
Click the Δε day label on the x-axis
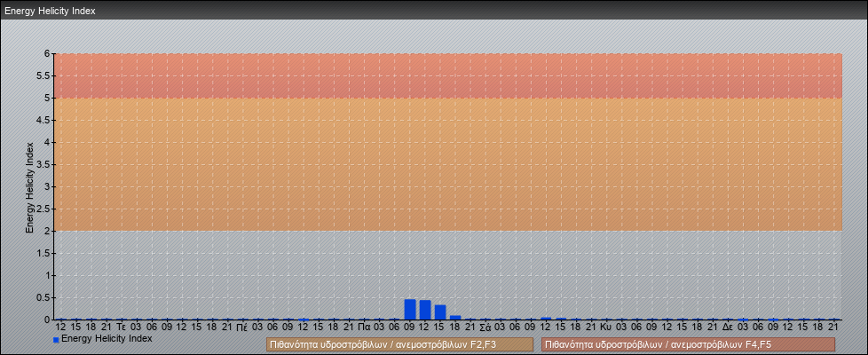728,327
